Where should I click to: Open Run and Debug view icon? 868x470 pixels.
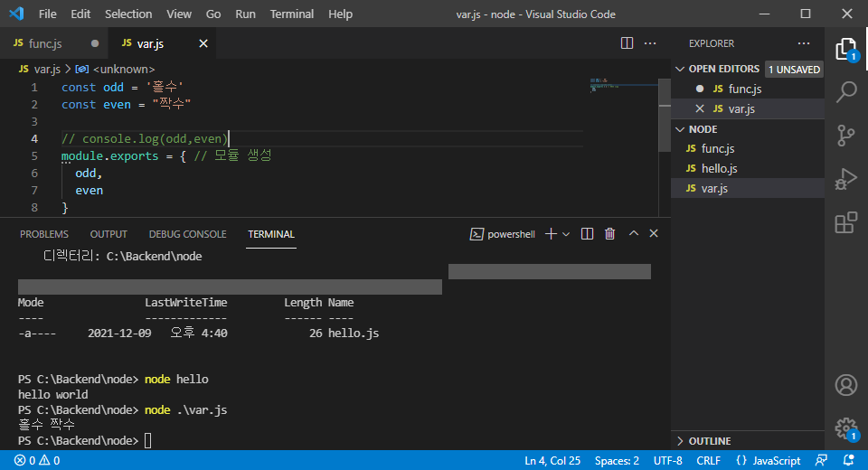coord(846,179)
